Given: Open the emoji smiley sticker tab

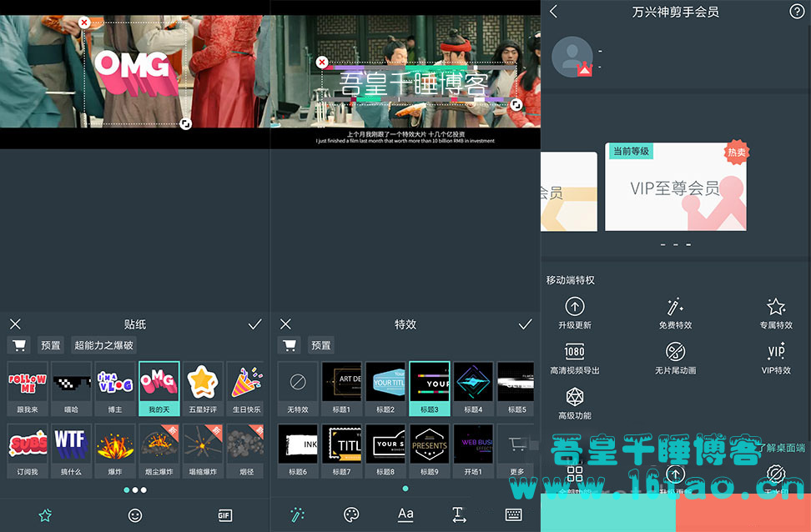Looking at the screenshot, I should pyautogui.click(x=135, y=515).
